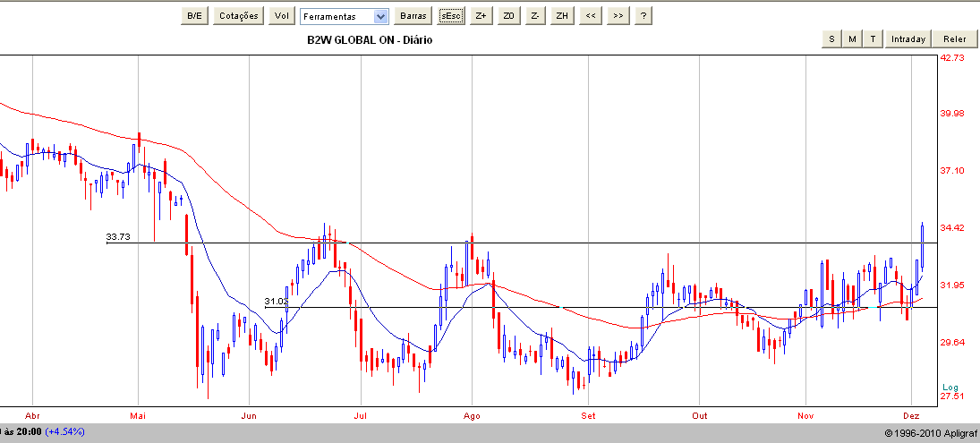Switch to the Intraday view

tap(908, 38)
